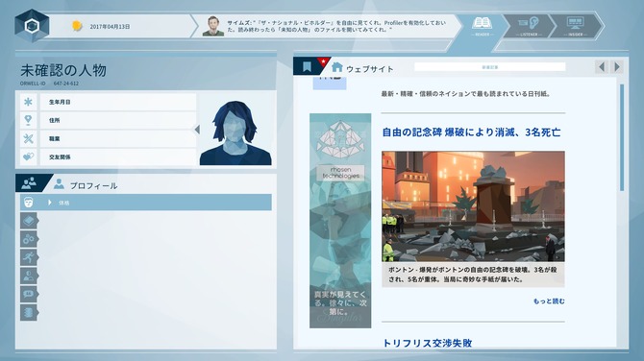Image resolution: width=644 pixels, height=361 pixels.
Task: Open the 自由の記念碑 article headline
Action: 471,132
